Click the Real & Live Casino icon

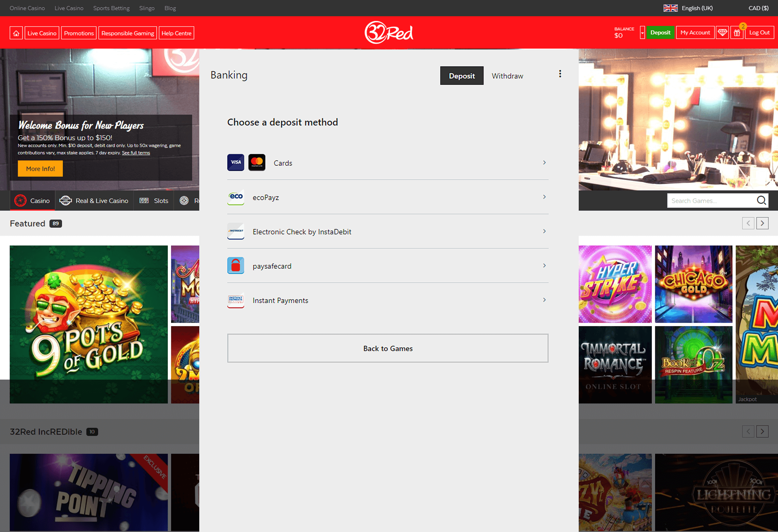[x=66, y=201]
